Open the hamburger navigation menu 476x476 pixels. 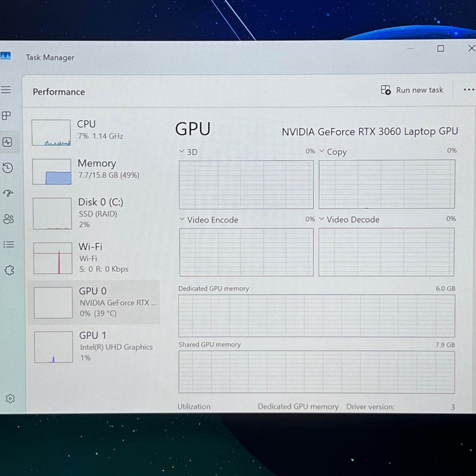[x=6, y=90]
